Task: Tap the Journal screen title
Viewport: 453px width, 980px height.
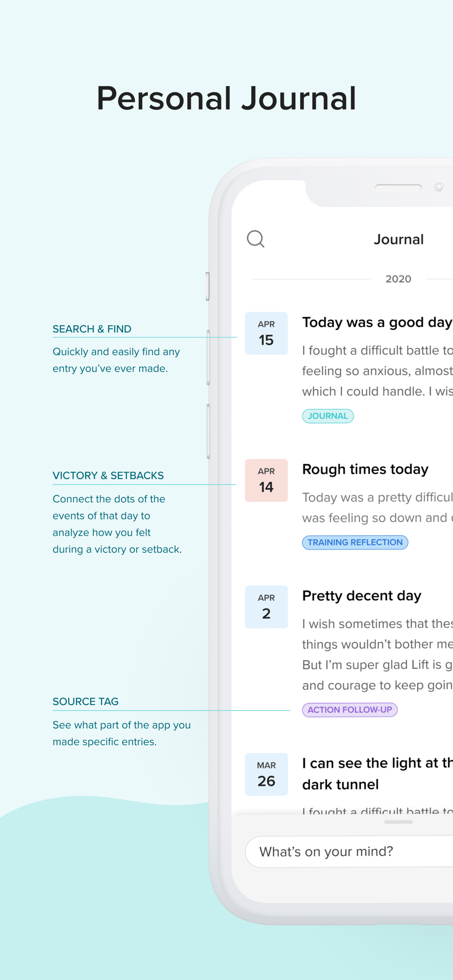Action: point(399,240)
